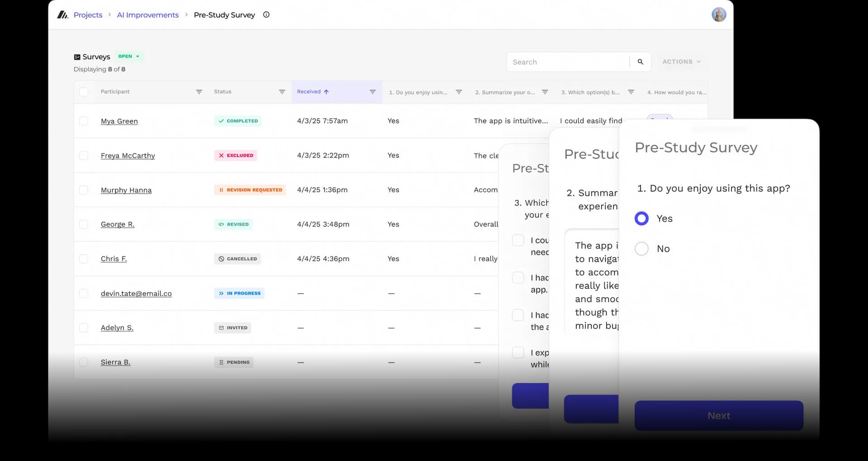Click the Received column filter icon
868x461 pixels.
coord(373,92)
